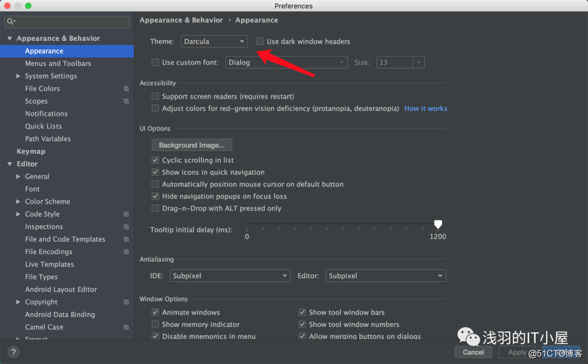Click the icon next to Scopes
The width and height of the screenshot is (588, 364).
(x=126, y=101)
